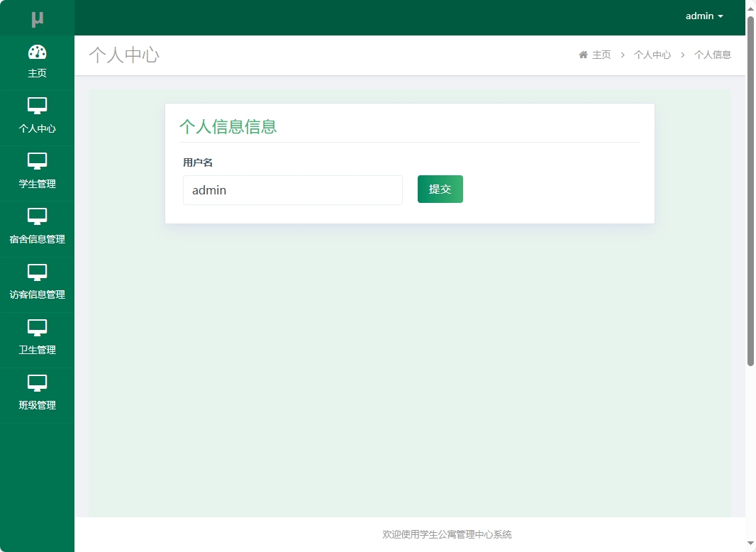Click the 个人信息信息 heading text
Viewport: 756px width, 552px height.
228,126
